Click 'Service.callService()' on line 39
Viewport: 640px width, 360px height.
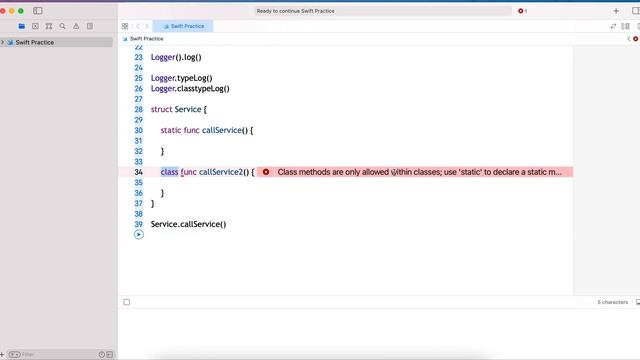click(188, 224)
